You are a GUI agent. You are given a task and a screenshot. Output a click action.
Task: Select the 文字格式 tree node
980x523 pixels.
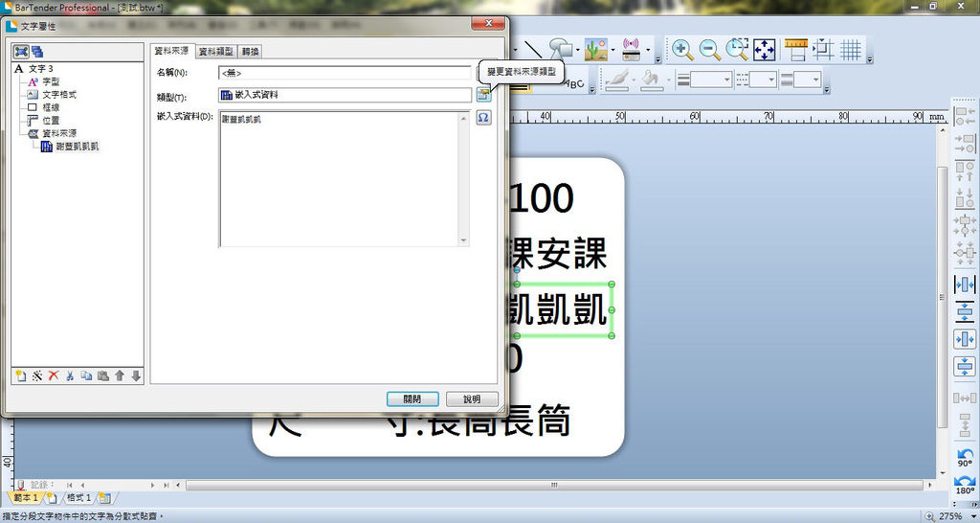click(59, 95)
